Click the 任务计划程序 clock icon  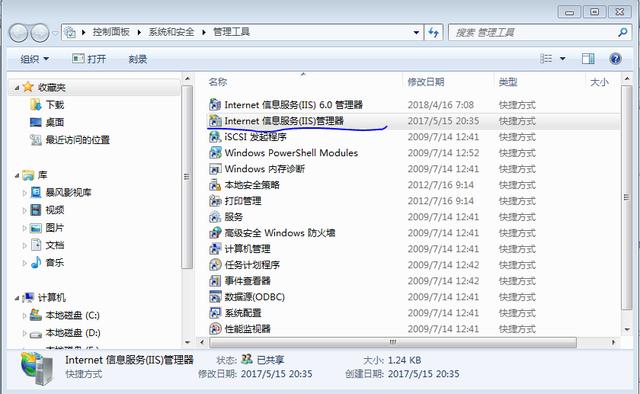(x=215, y=265)
